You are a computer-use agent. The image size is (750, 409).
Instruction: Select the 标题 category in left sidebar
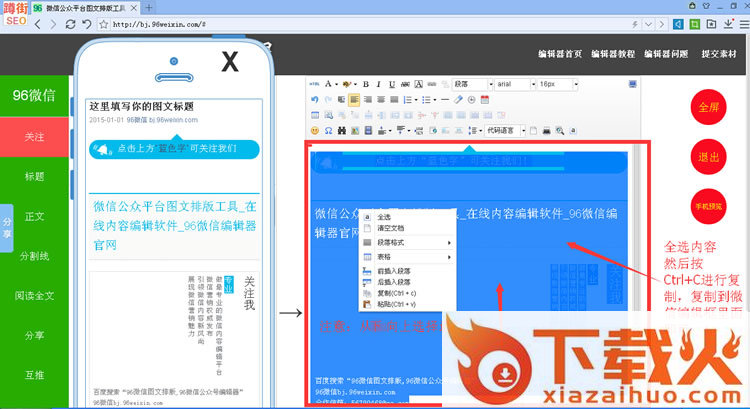tap(34, 176)
